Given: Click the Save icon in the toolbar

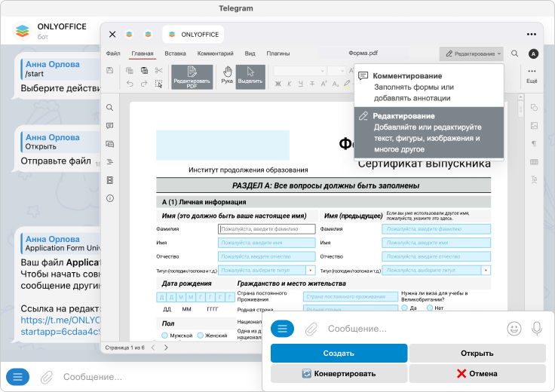Looking at the screenshot, I should pyautogui.click(x=110, y=70).
